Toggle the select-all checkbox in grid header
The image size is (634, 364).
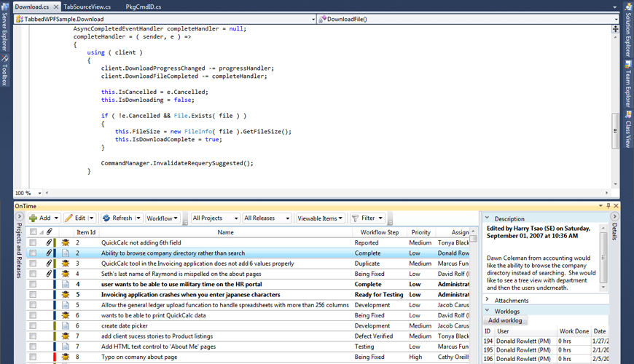[x=33, y=232]
